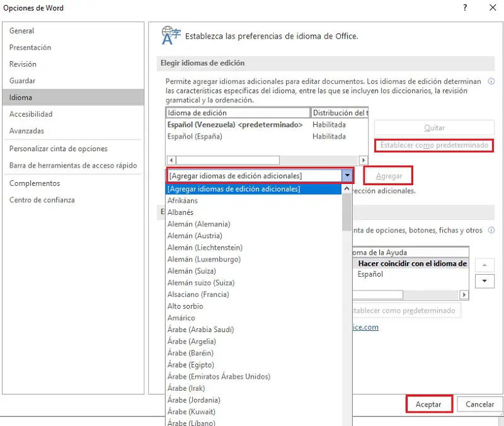Select Alemán (Alemania)
Screen dimensions: 504x426
click(253, 224)
